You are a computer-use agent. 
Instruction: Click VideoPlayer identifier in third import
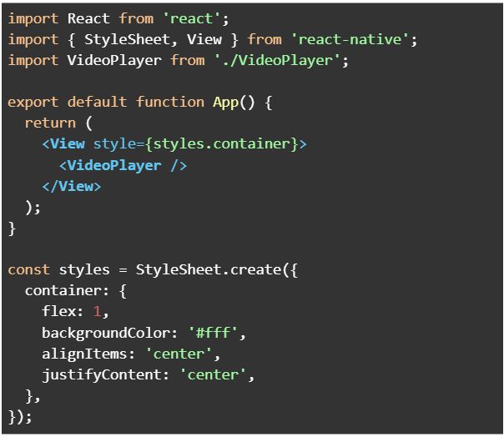(114, 61)
